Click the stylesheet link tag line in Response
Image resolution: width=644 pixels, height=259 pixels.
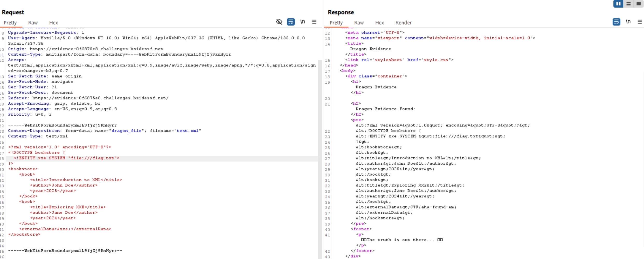click(399, 60)
